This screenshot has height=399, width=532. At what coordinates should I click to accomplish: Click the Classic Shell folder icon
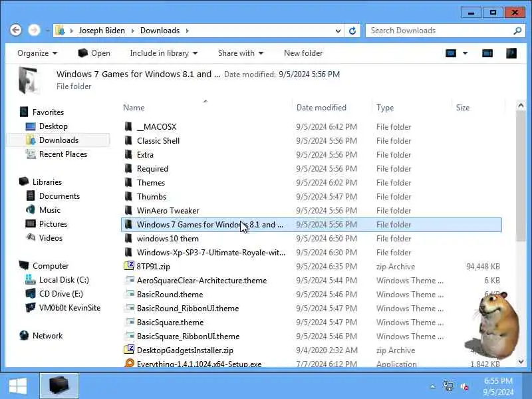point(128,141)
